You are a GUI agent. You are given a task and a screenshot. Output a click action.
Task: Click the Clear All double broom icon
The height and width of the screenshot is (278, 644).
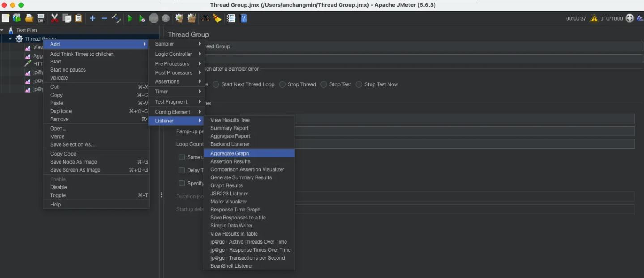(x=192, y=18)
